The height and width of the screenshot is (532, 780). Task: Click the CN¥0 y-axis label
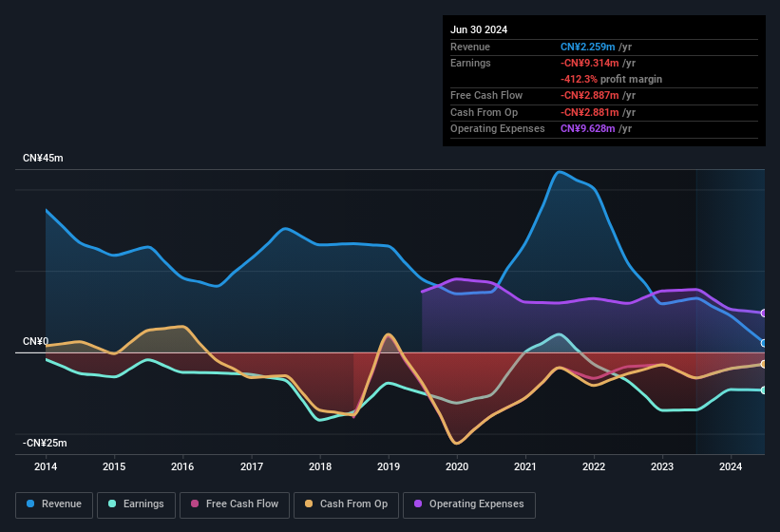(x=36, y=341)
